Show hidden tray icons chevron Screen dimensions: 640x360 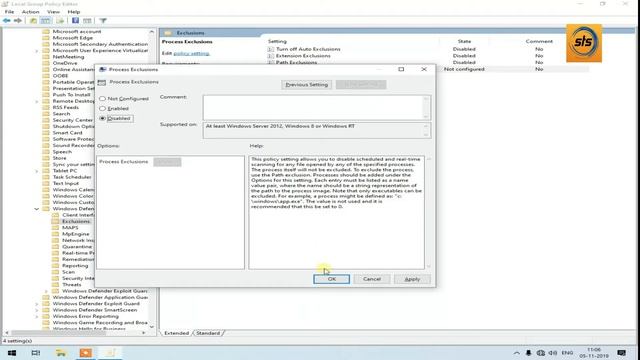[517, 353]
